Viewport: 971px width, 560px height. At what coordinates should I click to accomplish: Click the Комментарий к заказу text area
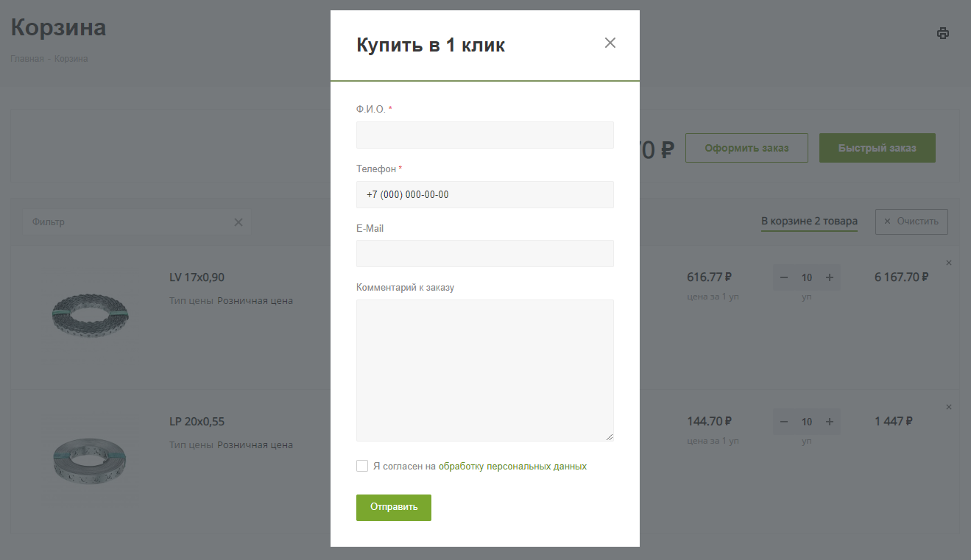tap(484, 370)
